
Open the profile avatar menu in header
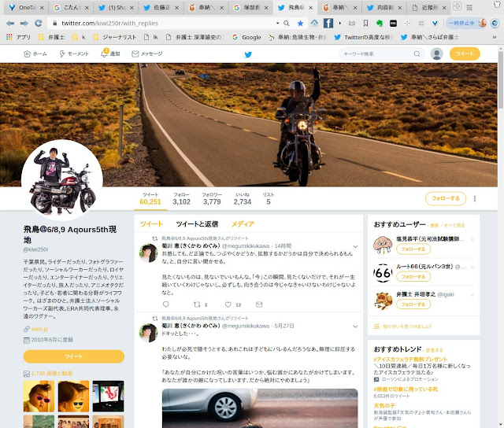(x=436, y=54)
